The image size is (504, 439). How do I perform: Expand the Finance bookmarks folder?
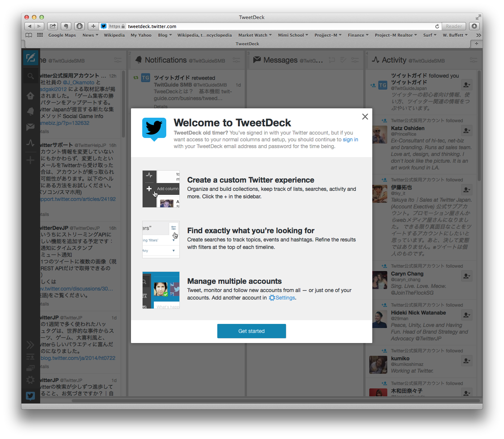(358, 35)
